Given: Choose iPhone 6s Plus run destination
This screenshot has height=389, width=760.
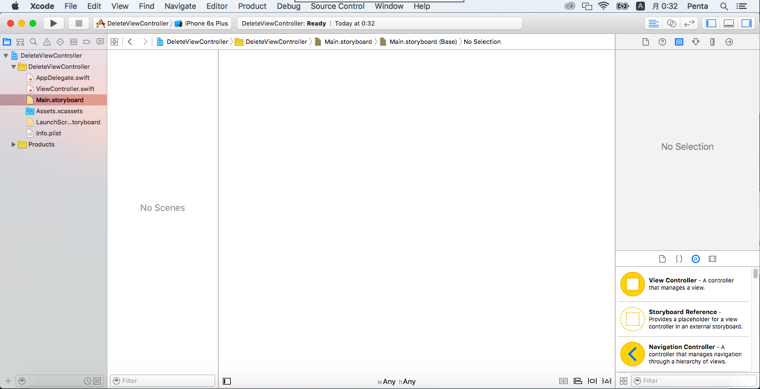Looking at the screenshot, I should click(201, 23).
